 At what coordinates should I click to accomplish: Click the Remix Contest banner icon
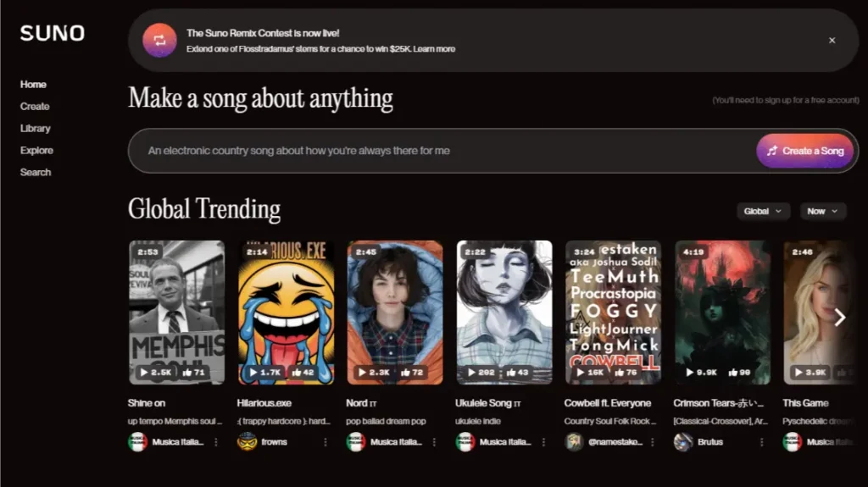(159, 41)
